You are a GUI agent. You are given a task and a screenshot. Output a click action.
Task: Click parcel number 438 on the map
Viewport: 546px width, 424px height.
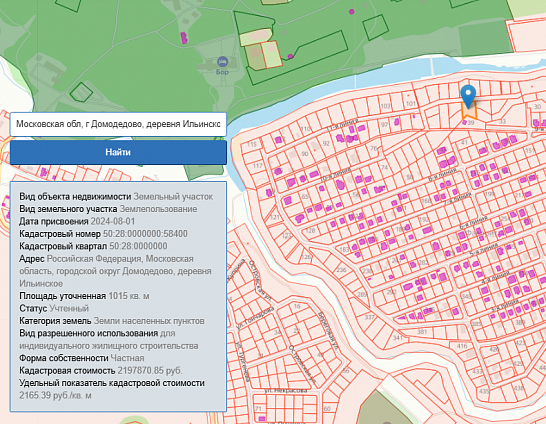pyautogui.click(x=519, y=388)
